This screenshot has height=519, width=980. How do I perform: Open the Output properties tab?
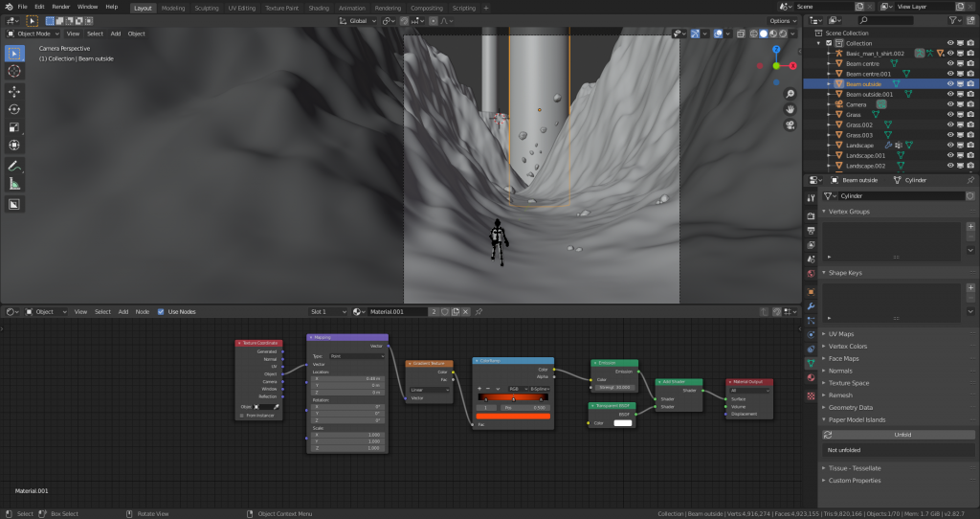point(811,231)
